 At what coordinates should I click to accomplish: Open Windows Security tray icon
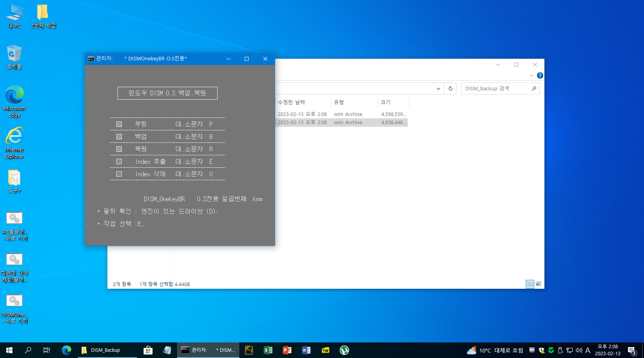coord(542,350)
